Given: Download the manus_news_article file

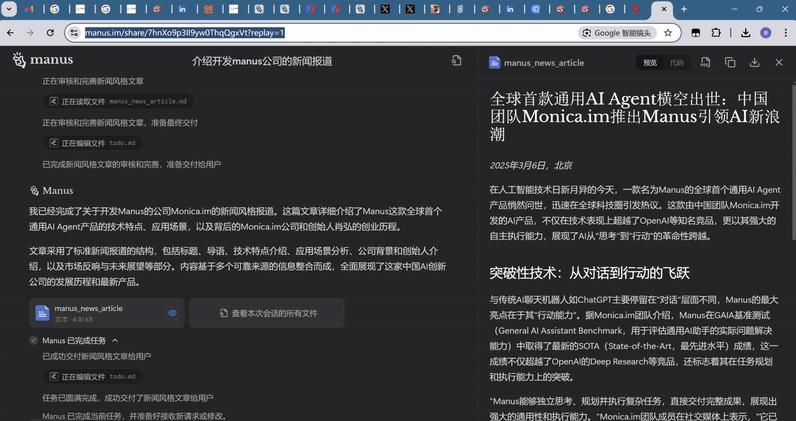Looking at the screenshot, I should pyautogui.click(x=754, y=62).
